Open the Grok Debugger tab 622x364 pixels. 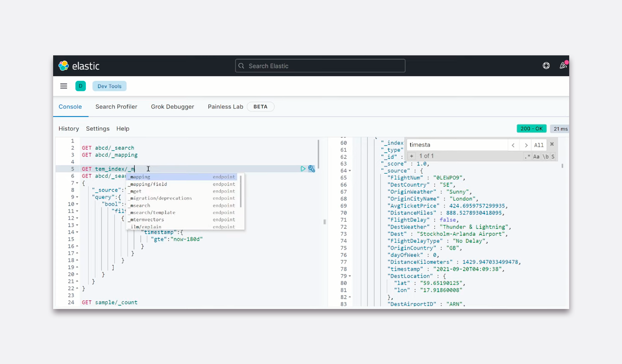[172, 106]
